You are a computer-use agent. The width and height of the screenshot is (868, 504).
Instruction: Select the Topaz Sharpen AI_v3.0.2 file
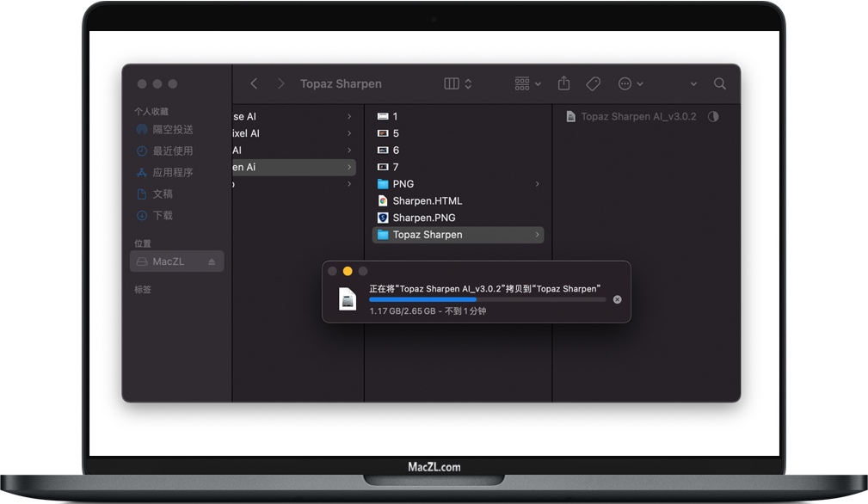(637, 117)
